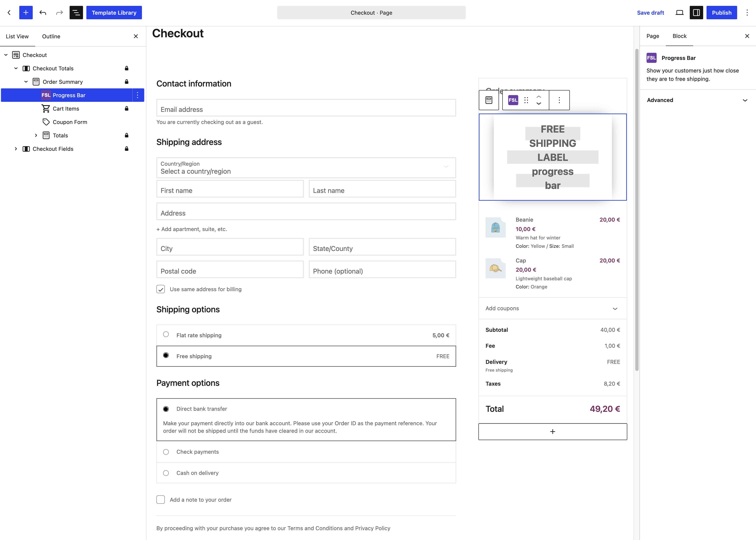Select Flat rate shipping option
The height and width of the screenshot is (540, 756).
click(x=166, y=334)
